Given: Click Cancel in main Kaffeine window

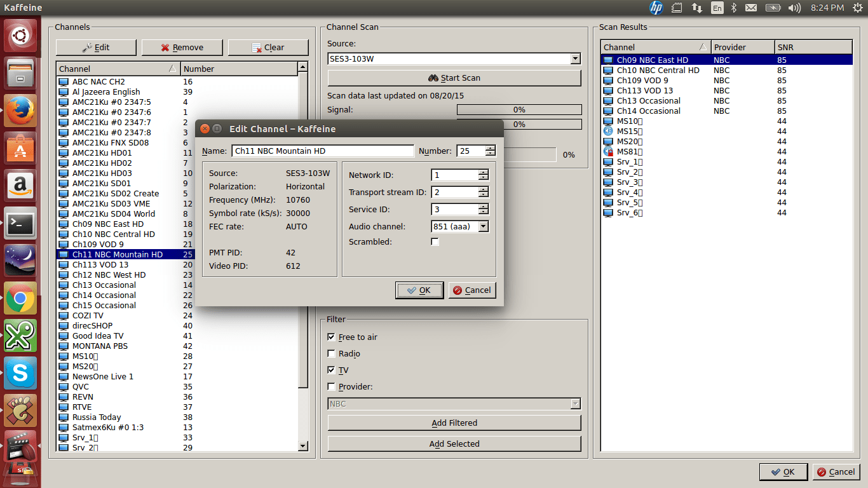Looking at the screenshot, I should [836, 472].
